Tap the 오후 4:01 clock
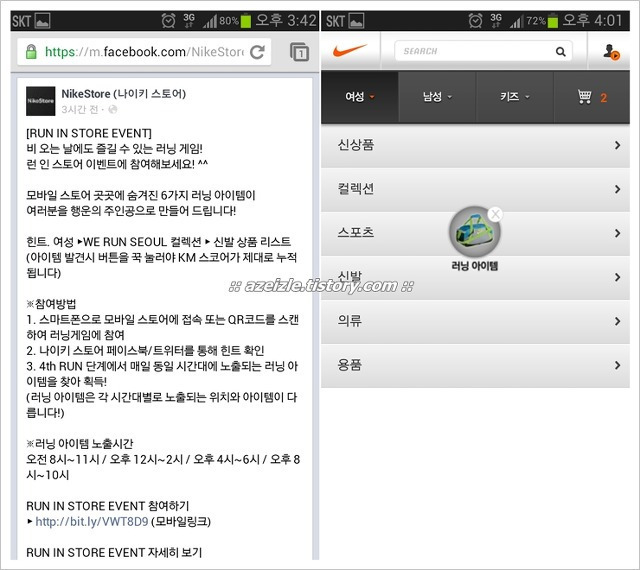The width and height of the screenshot is (640, 570). coord(592,20)
